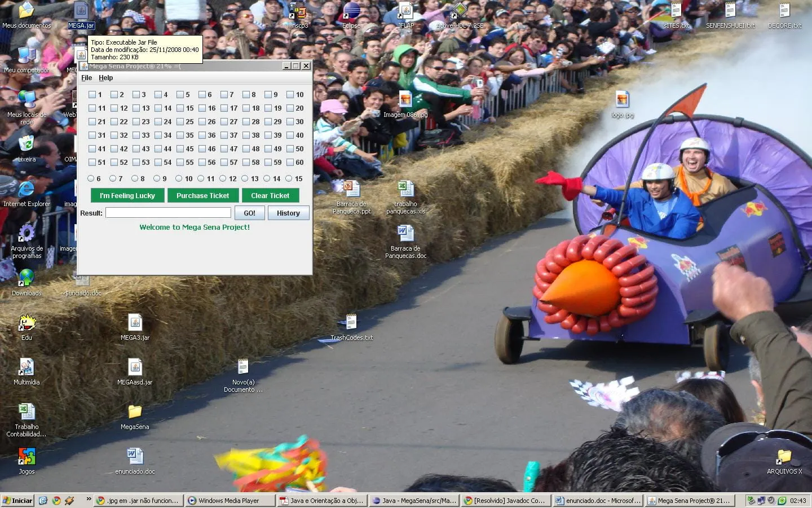Open MEGAasd.jar desktop file
This screenshot has height=508, width=812.
tap(135, 372)
